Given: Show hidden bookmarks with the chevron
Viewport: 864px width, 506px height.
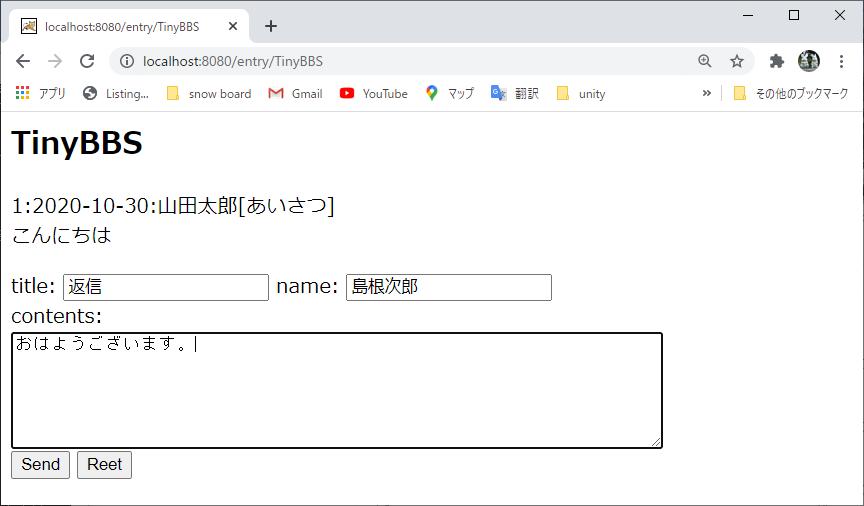Looking at the screenshot, I should coord(707,93).
